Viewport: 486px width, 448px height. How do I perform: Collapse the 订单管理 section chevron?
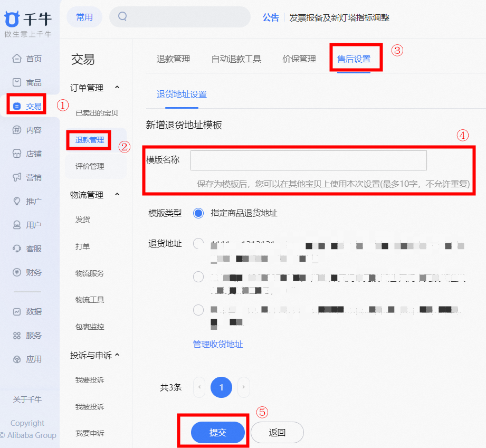coord(117,88)
